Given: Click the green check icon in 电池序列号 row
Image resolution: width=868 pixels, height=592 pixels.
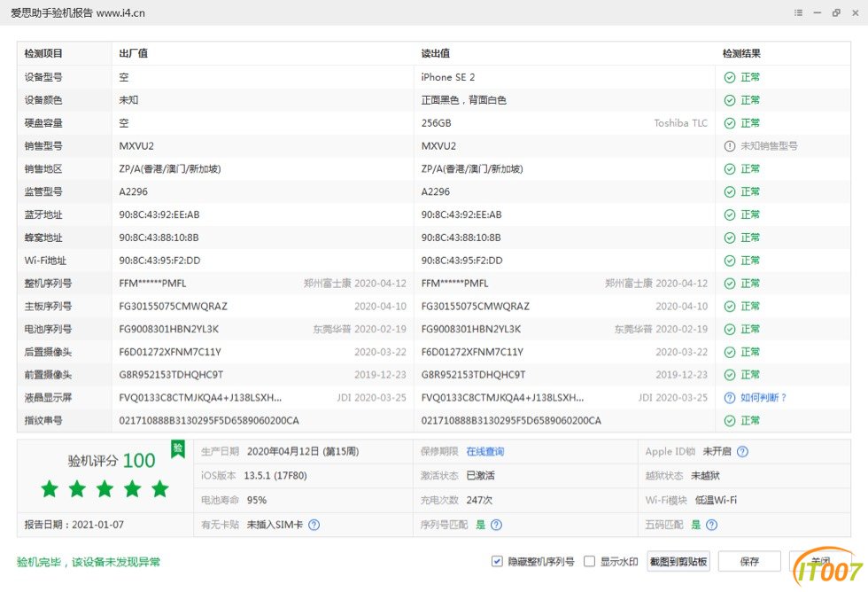Looking at the screenshot, I should (730, 330).
